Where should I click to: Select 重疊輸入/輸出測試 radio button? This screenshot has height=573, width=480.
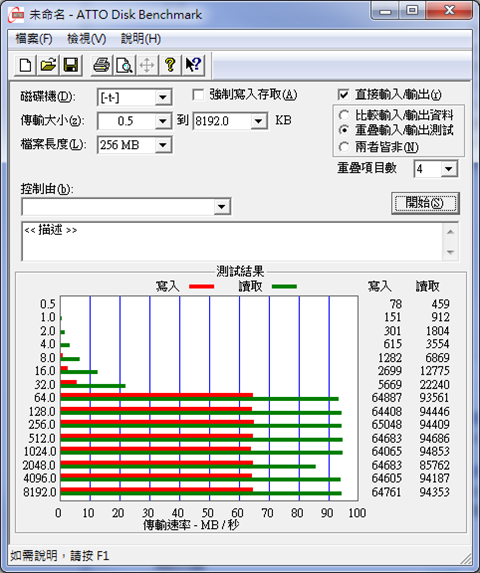pyautogui.click(x=343, y=130)
